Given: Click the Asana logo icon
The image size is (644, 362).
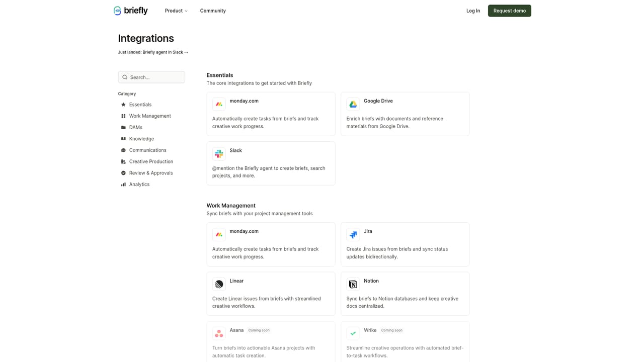Looking at the screenshot, I should point(219,333).
